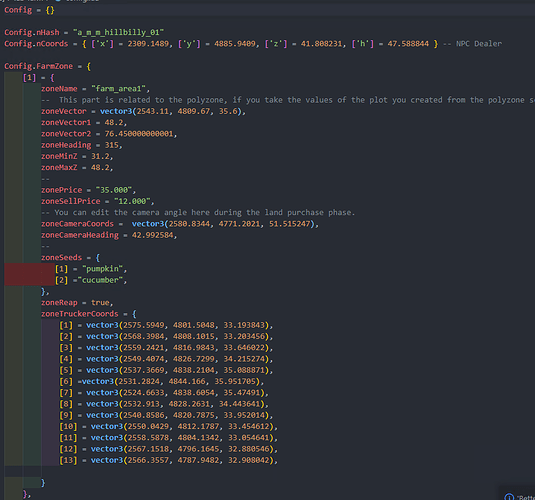Click the blue info notification icon
Screen dimensions: 535x500
point(509,497)
